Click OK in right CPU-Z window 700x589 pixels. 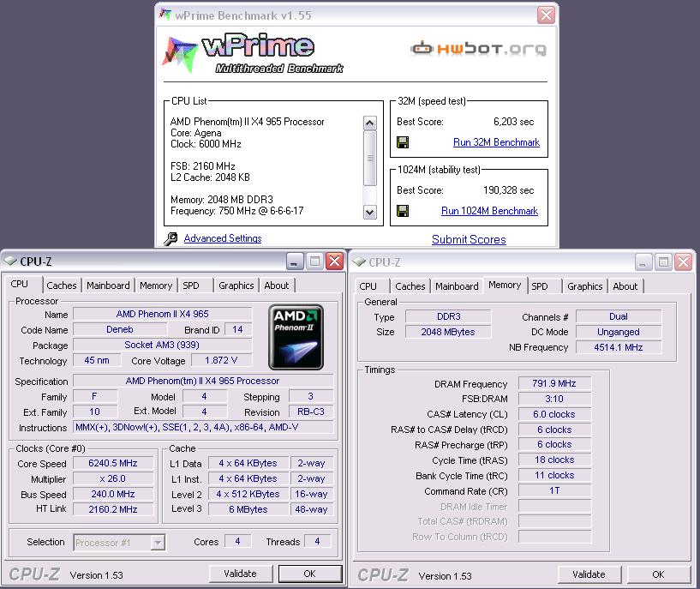[x=659, y=574]
